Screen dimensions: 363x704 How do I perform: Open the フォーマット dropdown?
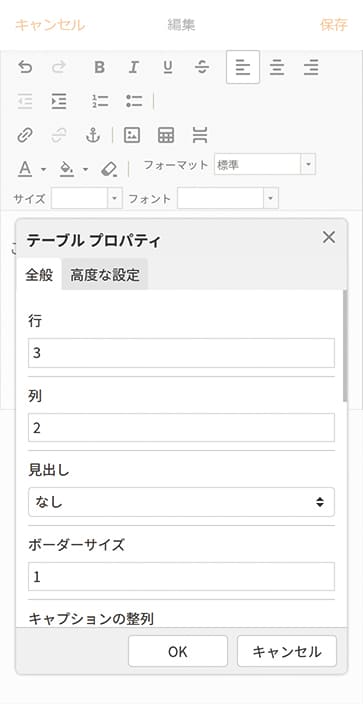(265, 164)
